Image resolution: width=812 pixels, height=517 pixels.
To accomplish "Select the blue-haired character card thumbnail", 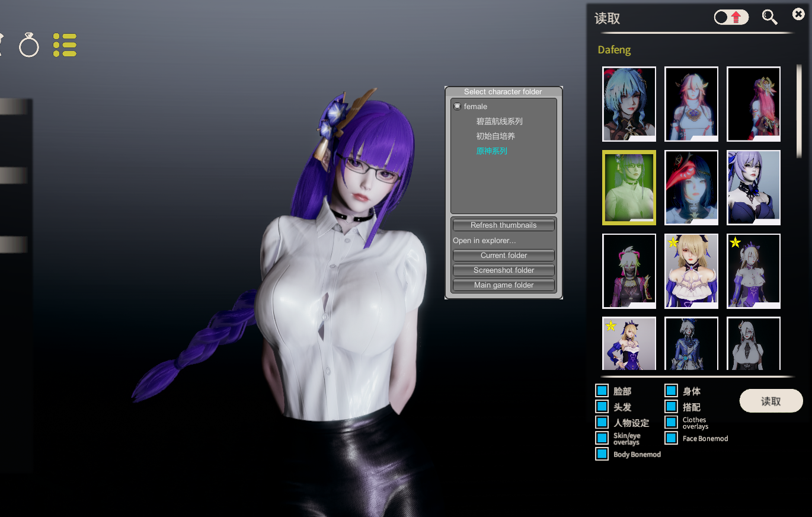I will 629,104.
